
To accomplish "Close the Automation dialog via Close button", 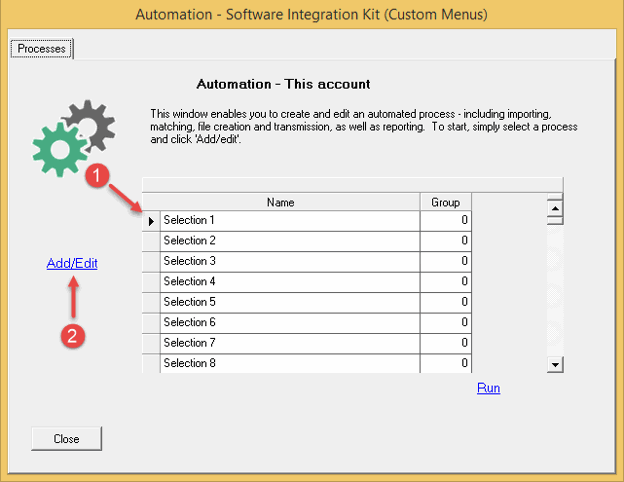I will pos(66,439).
